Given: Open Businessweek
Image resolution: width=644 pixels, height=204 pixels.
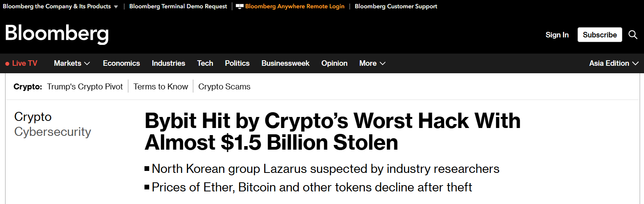Looking at the screenshot, I should coord(285,63).
